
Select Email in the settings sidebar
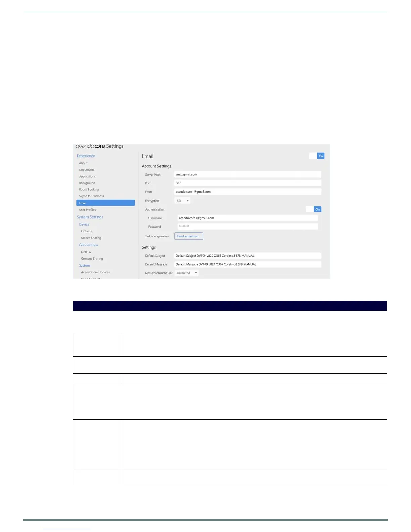(105, 203)
